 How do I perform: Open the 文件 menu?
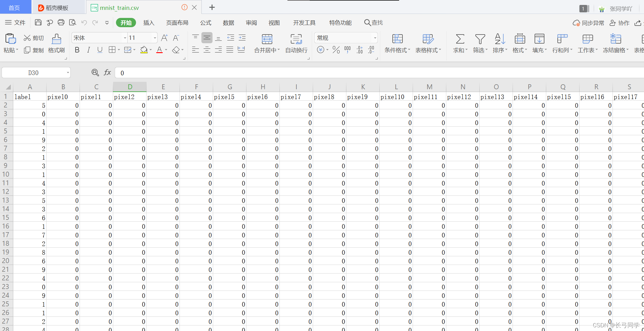pos(15,23)
